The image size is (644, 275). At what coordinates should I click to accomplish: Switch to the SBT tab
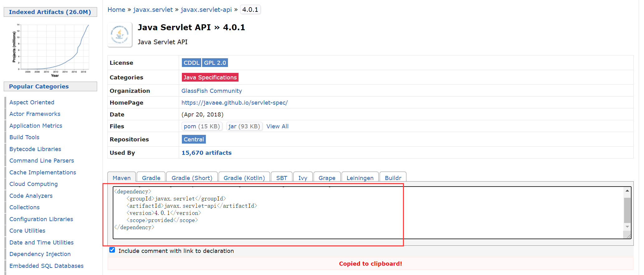(x=282, y=178)
